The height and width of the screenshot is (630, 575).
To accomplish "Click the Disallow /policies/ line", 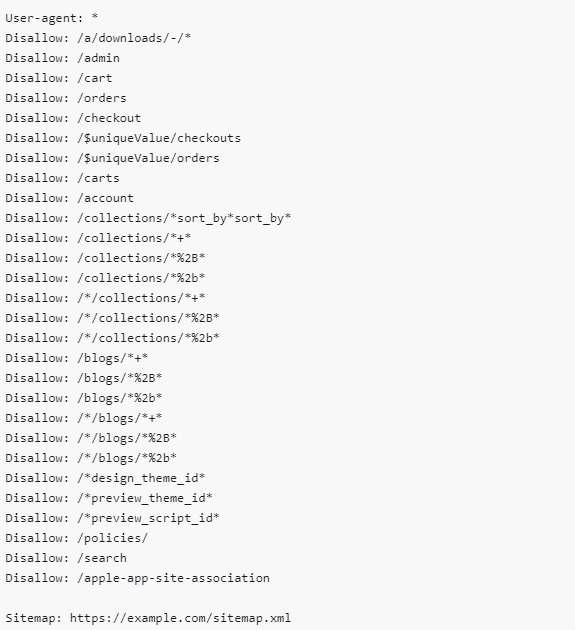I will click(x=77, y=538).
